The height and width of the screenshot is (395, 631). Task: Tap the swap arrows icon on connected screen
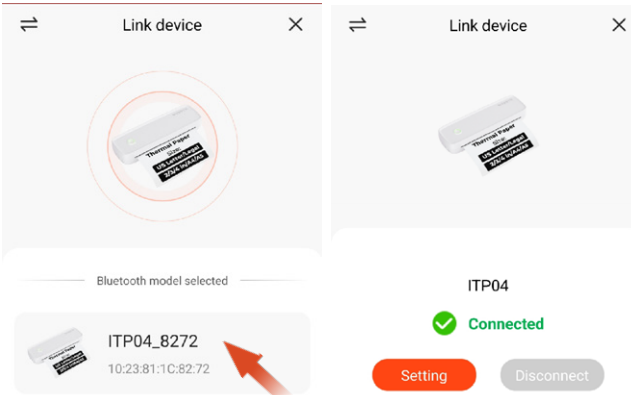tap(357, 25)
